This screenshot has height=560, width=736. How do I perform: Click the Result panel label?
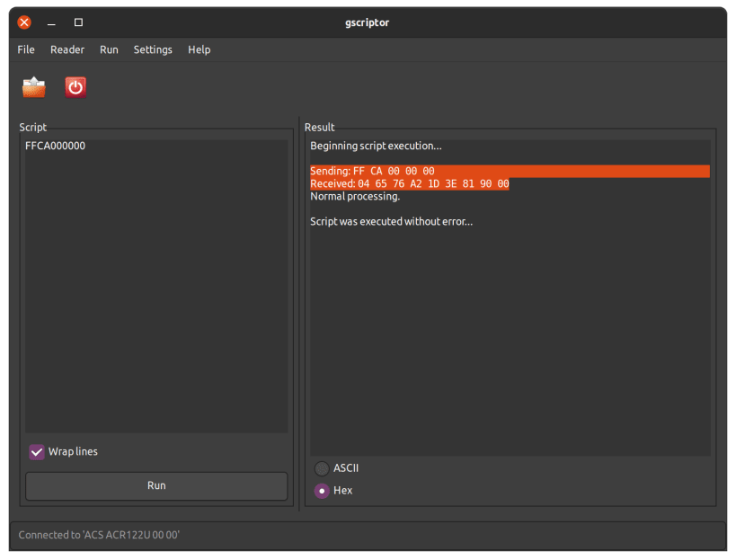click(319, 128)
